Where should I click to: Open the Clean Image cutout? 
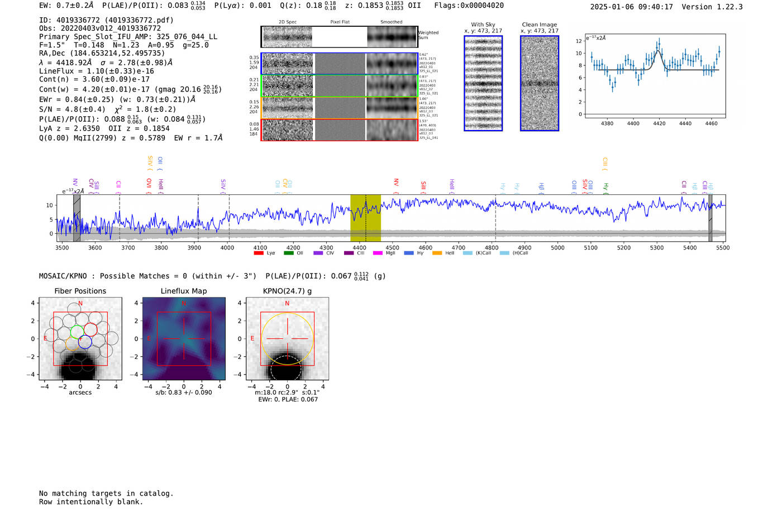click(540, 83)
